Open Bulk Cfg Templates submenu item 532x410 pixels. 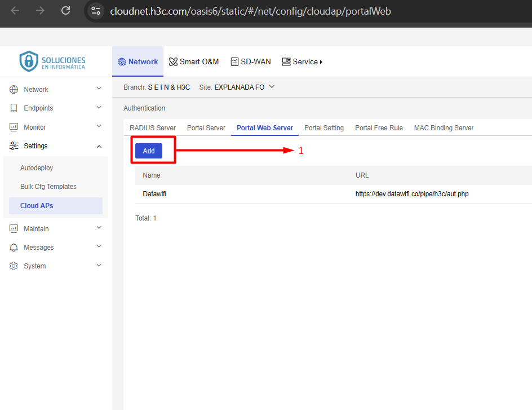click(x=48, y=187)
